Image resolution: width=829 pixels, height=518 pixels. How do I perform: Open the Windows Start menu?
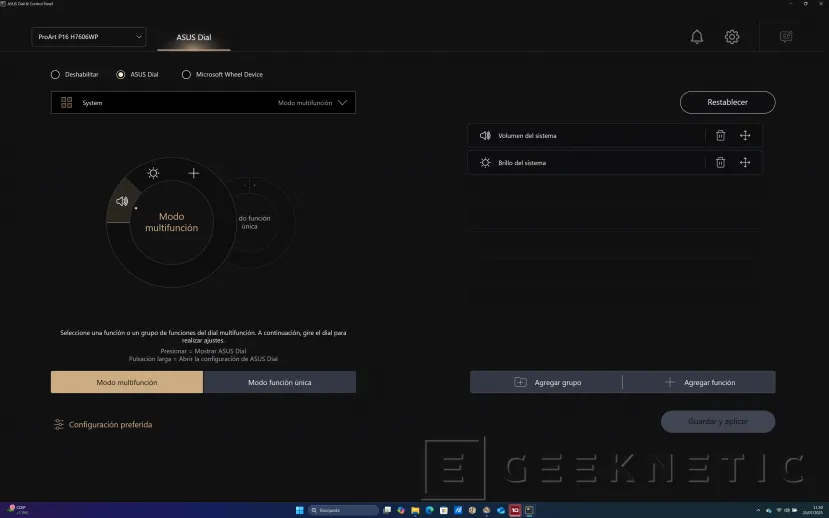300,510
